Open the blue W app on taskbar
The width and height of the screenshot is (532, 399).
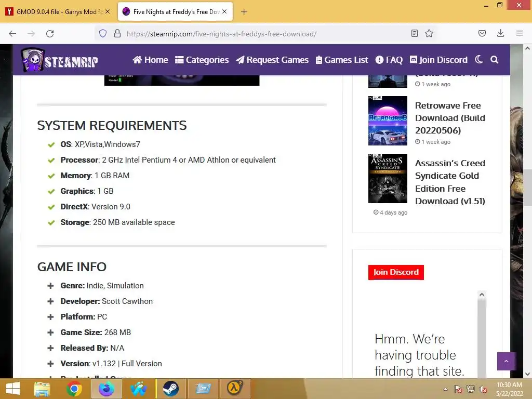[x=138, y=389]
